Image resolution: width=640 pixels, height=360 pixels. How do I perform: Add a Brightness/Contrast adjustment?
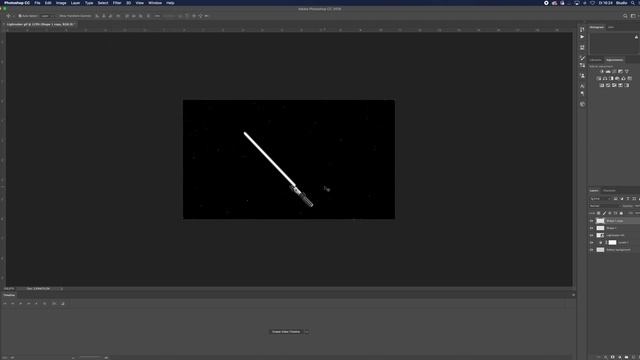pyautogui.click(x=602, y=71)
